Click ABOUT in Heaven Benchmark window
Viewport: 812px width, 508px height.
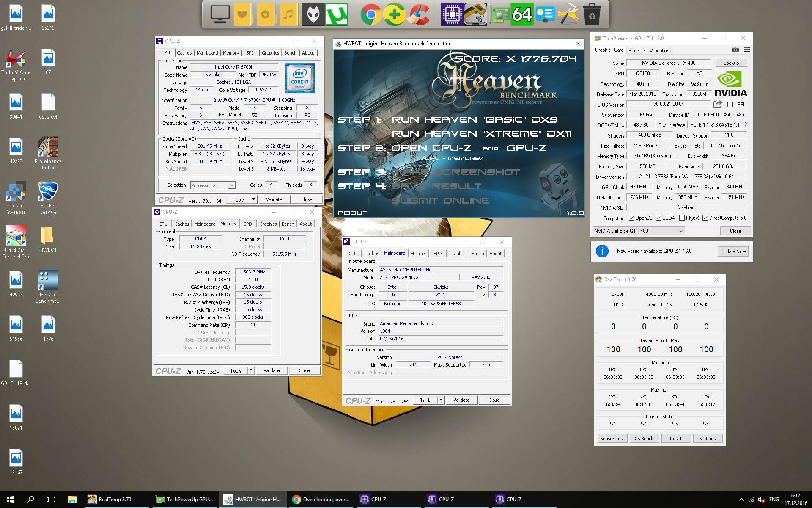pos(352,213)
